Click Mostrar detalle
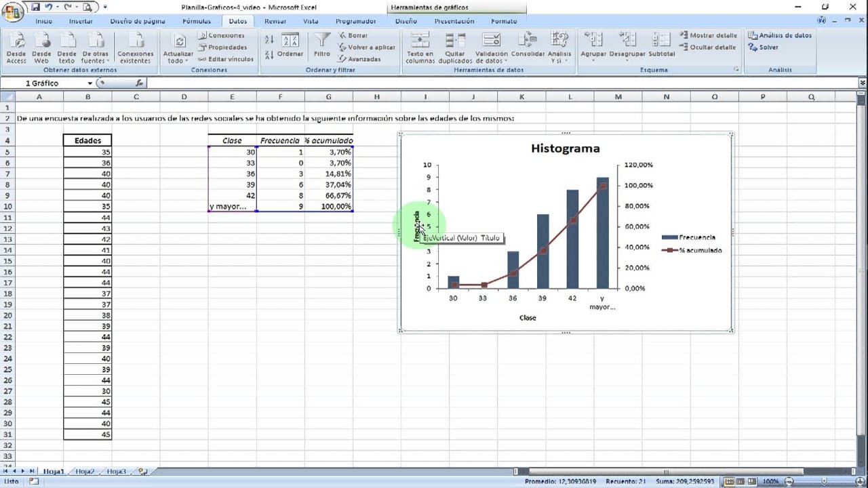Screen dimensions: 868x488 709,35
